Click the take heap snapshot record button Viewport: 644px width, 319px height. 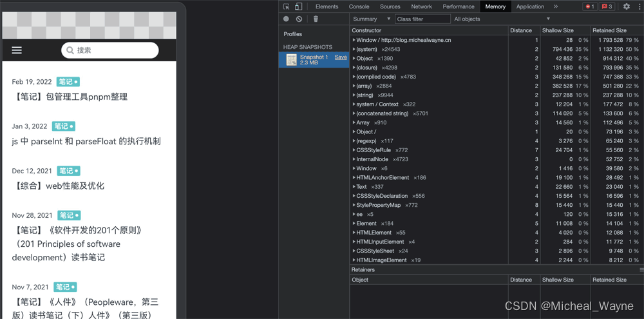[x=287, y=19]
